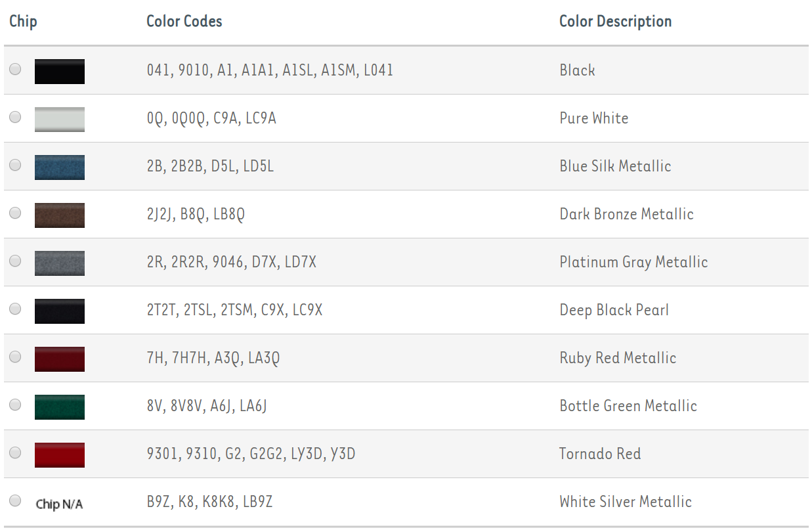Viewport: 812px width, 532px height.
Task: Select the Black color radio button
Action: (x=15, y=69)
